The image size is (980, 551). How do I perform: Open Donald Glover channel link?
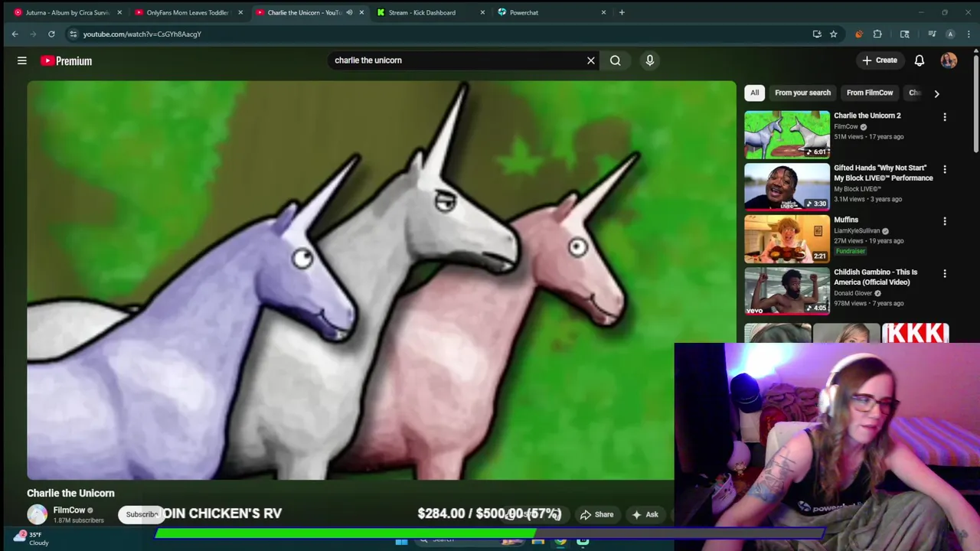click(854, 293)
